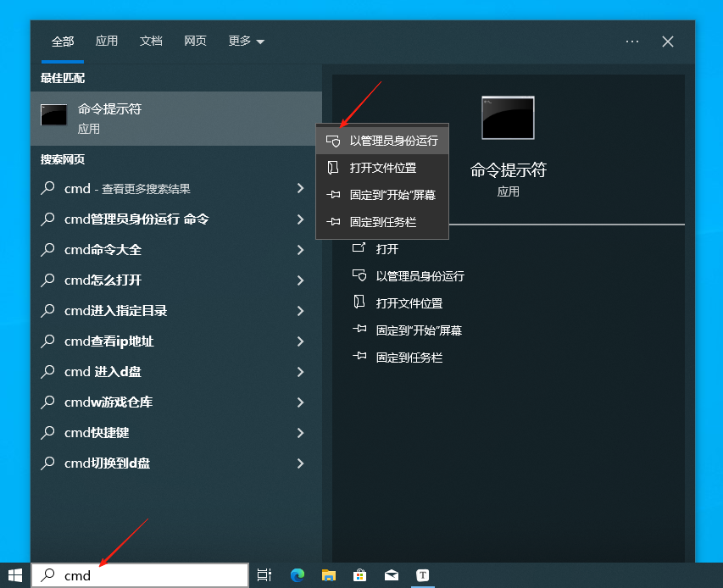
Task: Click 打开文件位置 in the right details pane
Action: [x=409, y=303]
